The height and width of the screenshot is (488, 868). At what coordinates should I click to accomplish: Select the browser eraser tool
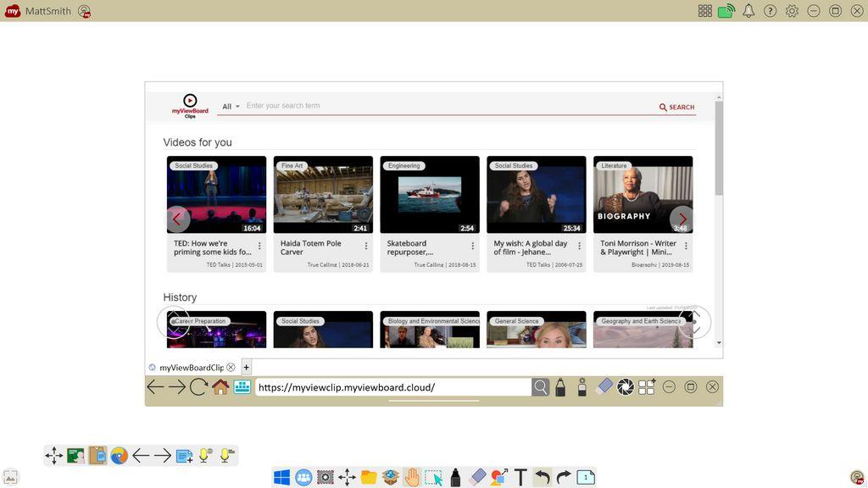[x=604, y=386]
